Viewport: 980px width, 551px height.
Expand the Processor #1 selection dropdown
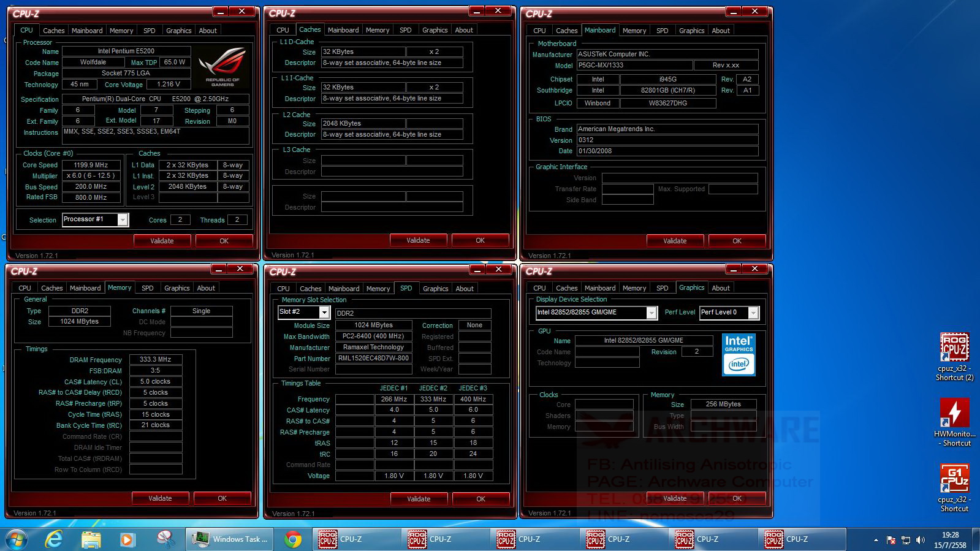coord(123,219)
